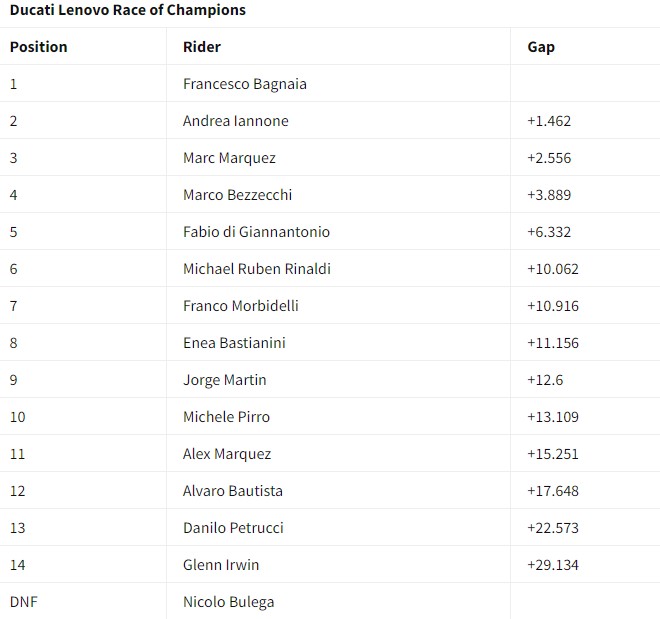Screen dimensions: 660x619
Task: Click the Alex Marquez rider name
Action: [227, 454]
